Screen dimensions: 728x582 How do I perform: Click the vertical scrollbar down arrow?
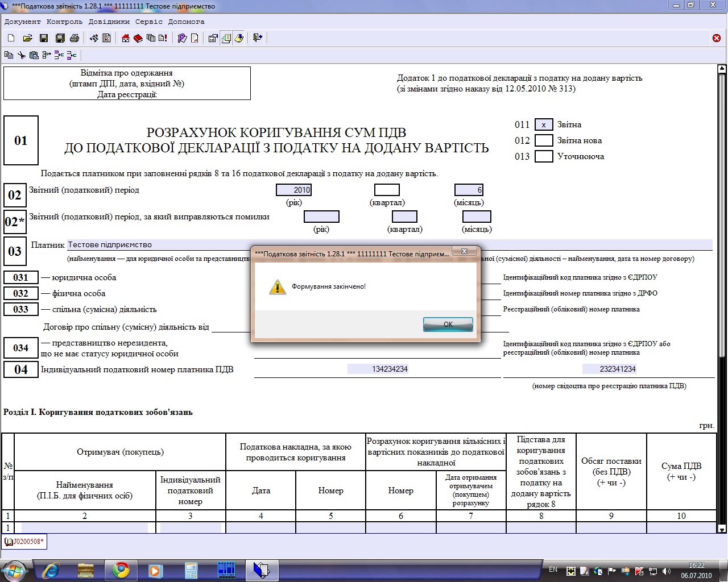[x=722, y=530]
